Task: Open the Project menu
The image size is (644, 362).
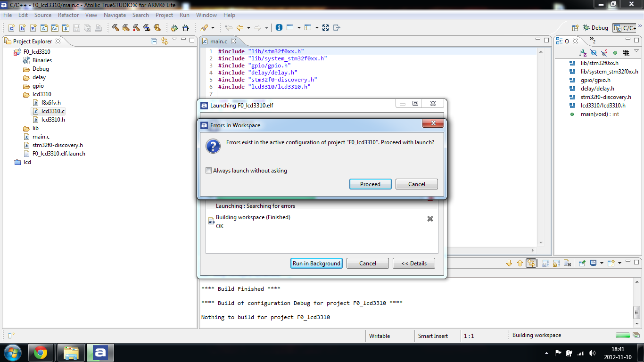Action: pyautogui.click(x=165, y=15)
